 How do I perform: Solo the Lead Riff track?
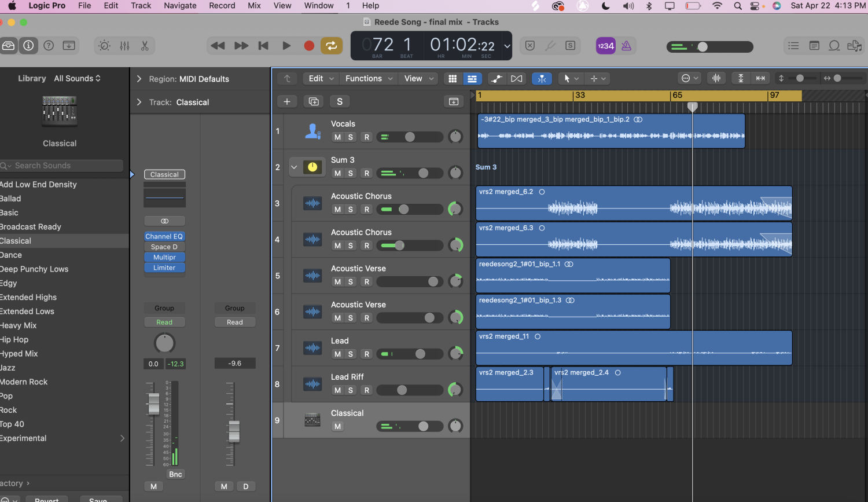(x=351, y=390)
